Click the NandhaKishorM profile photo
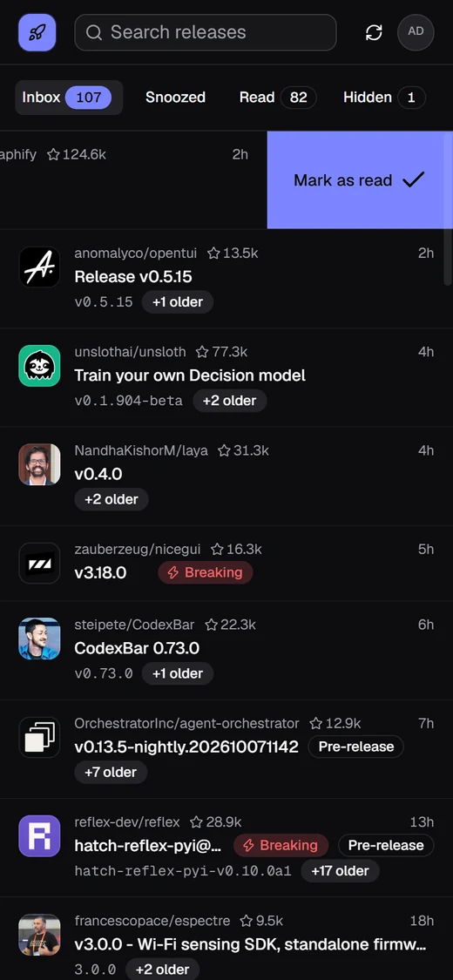This screenshot has width=453, height=980. coord(39,464)
